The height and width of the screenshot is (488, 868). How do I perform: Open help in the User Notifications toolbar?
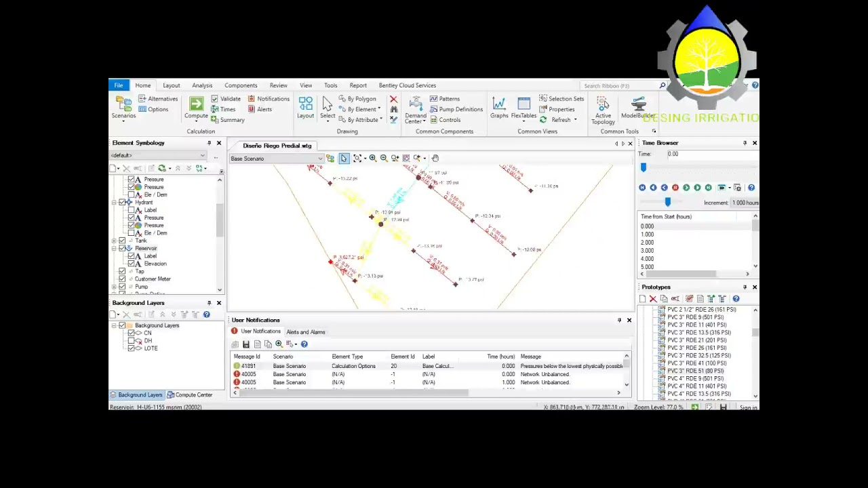point(304,344)
